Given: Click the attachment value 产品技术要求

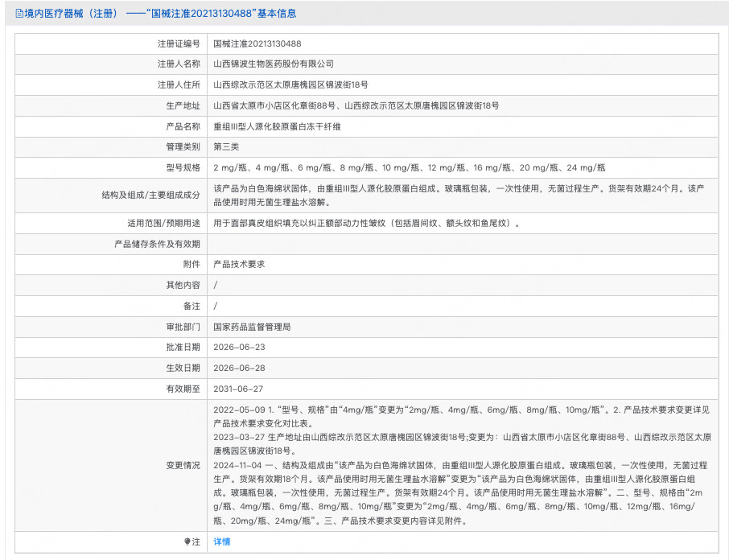Looking at the screenshot, I should click(239, 265).
